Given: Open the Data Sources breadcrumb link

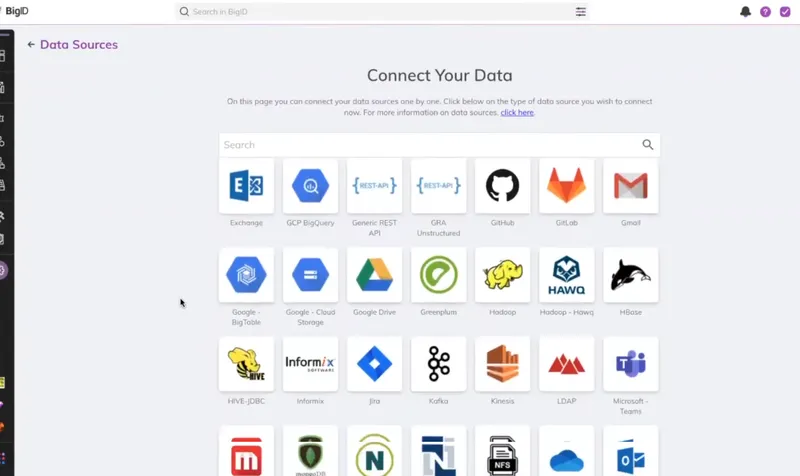Looking at the screenshot, I should (x=79, y=45).
